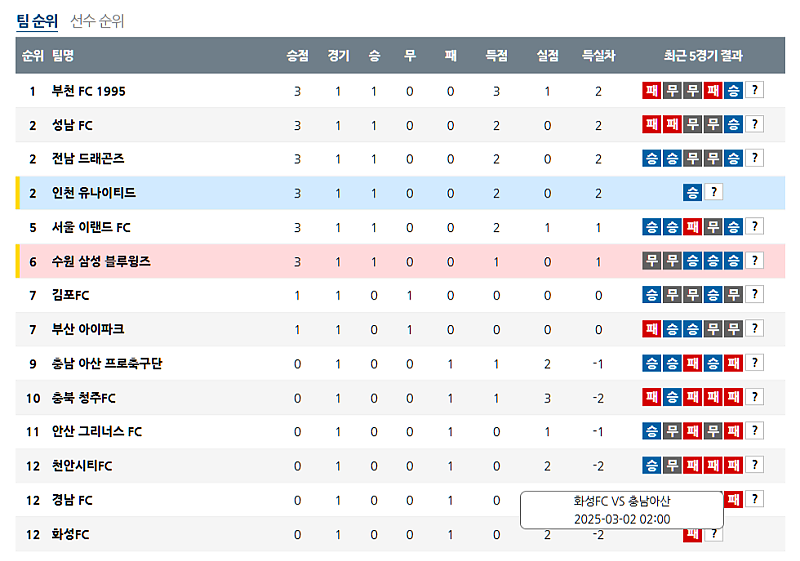
Task: Click the 승 result badge in 성남 FC row
Action: click(733, 125)
